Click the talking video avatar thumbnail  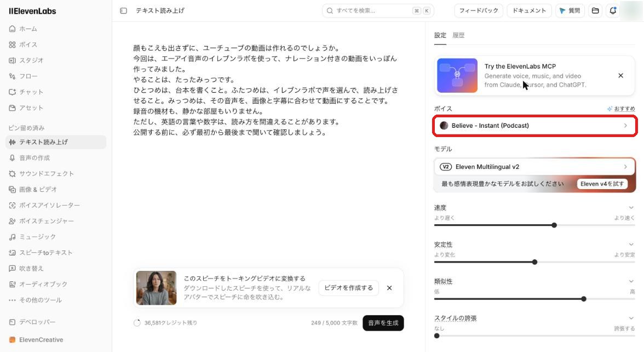(x=156, y=288)
